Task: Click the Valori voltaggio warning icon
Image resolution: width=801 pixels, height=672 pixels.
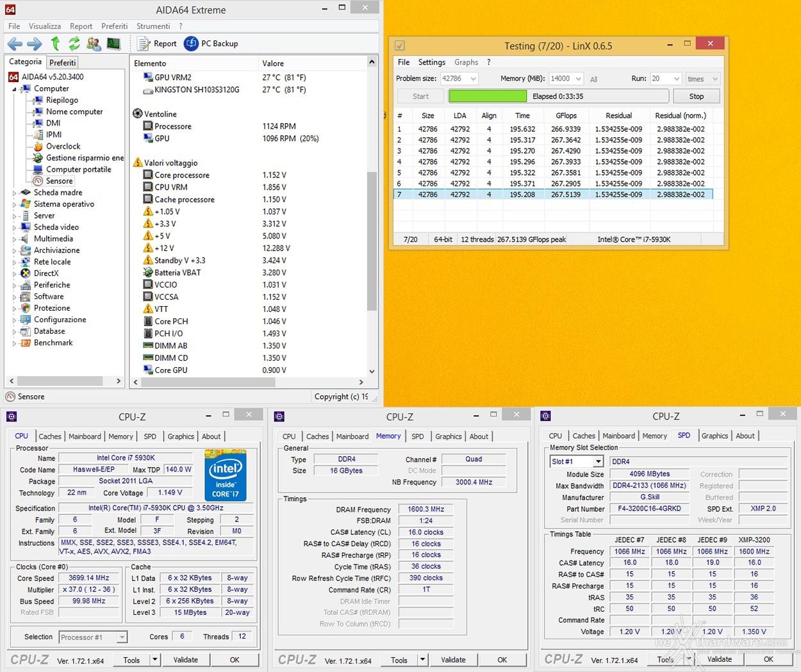Action: (x=137, y=163)
